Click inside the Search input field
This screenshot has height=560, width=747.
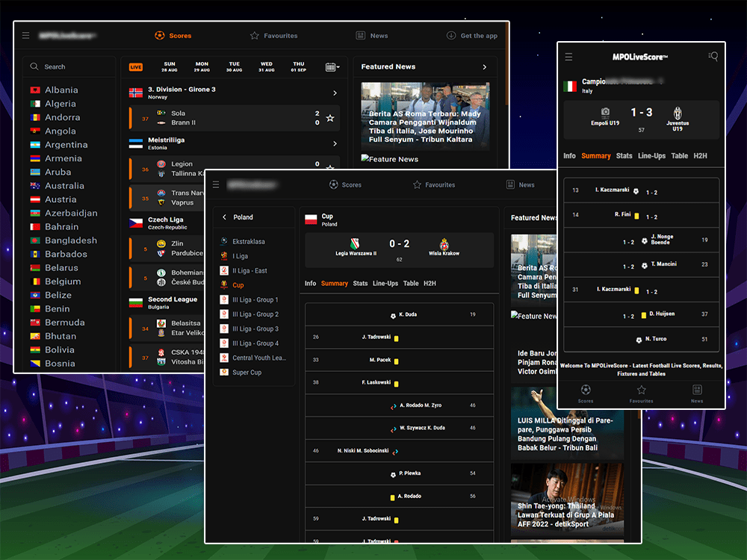tap(69, 66)
